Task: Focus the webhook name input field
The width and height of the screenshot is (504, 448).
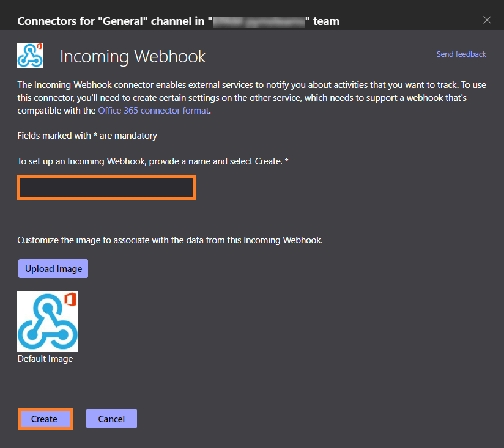Action: click(x=106, y=188)
